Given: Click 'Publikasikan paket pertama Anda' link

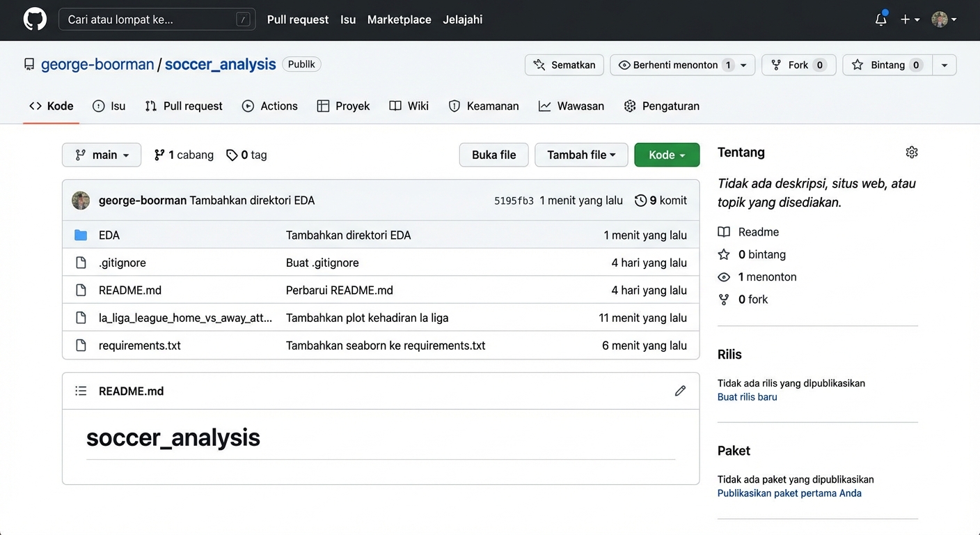Looking at the screenshot, I should pyautogui.click(x=789, y=493).
